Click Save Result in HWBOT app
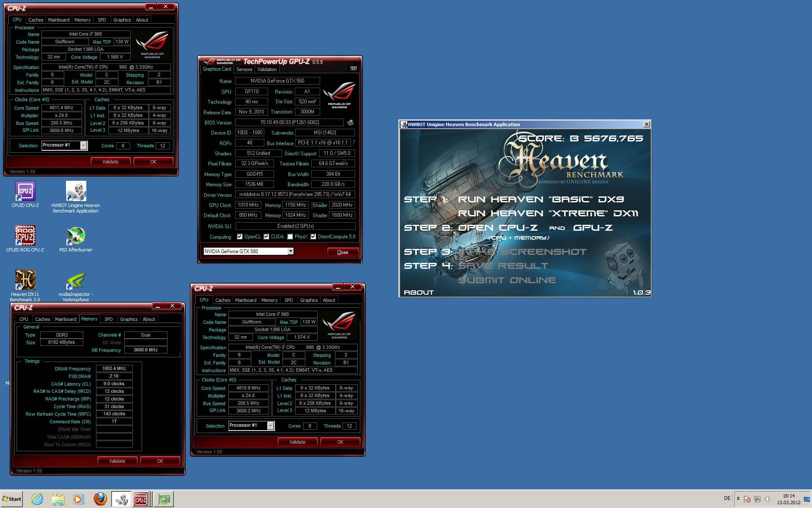 pos(503,266)
